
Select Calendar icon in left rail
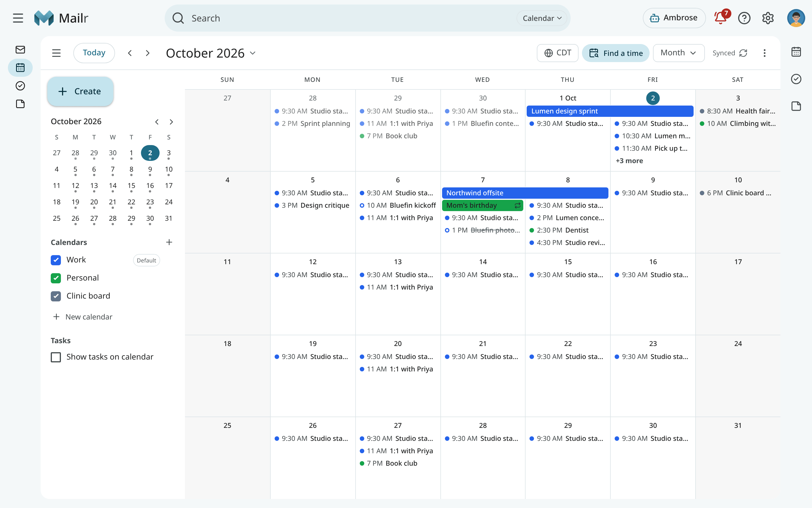pyautogui.click(x=20, y=68)
